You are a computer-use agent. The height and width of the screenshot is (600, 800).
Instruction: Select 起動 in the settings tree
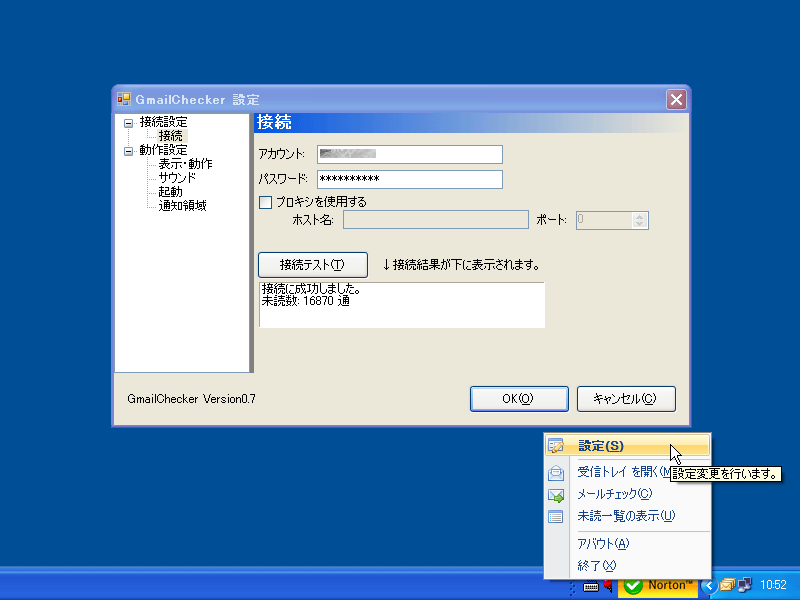point(170,192)
